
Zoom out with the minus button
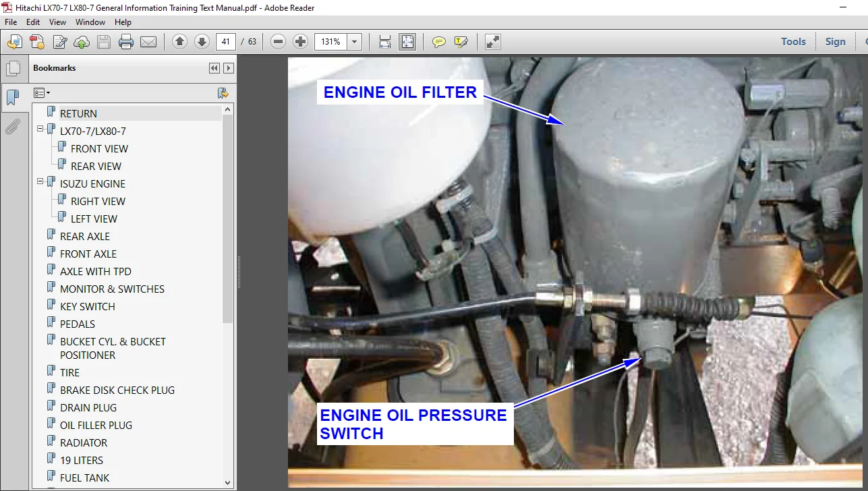point(278,42)
